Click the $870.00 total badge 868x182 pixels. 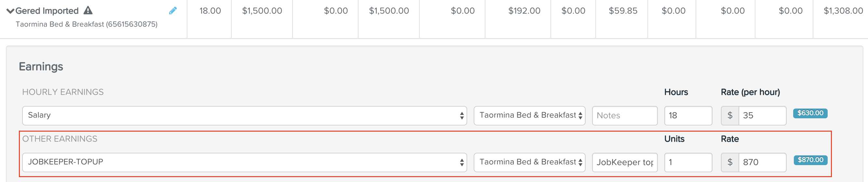810,160
